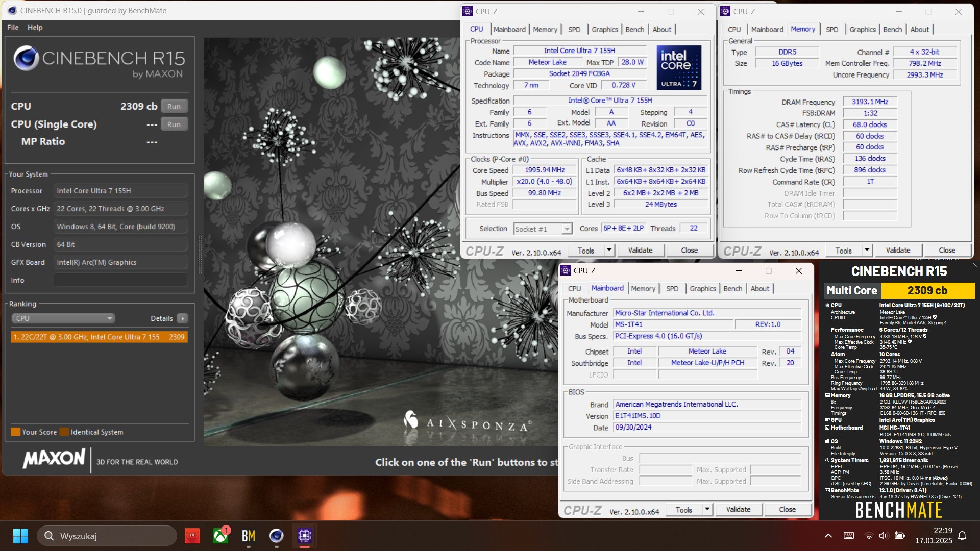Screen dimensions: 980x551
Task: Click Close button in the CPU tab window
Action: coord(689,250)
